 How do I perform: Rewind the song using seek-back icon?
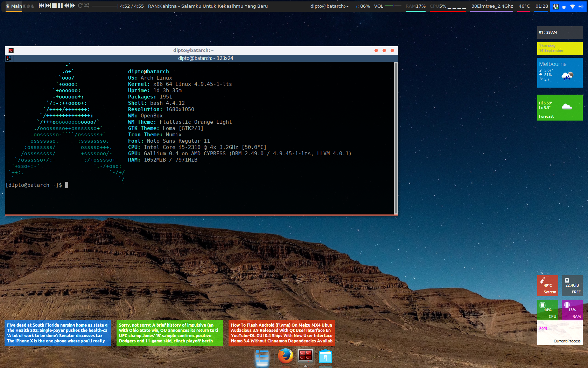67,6
